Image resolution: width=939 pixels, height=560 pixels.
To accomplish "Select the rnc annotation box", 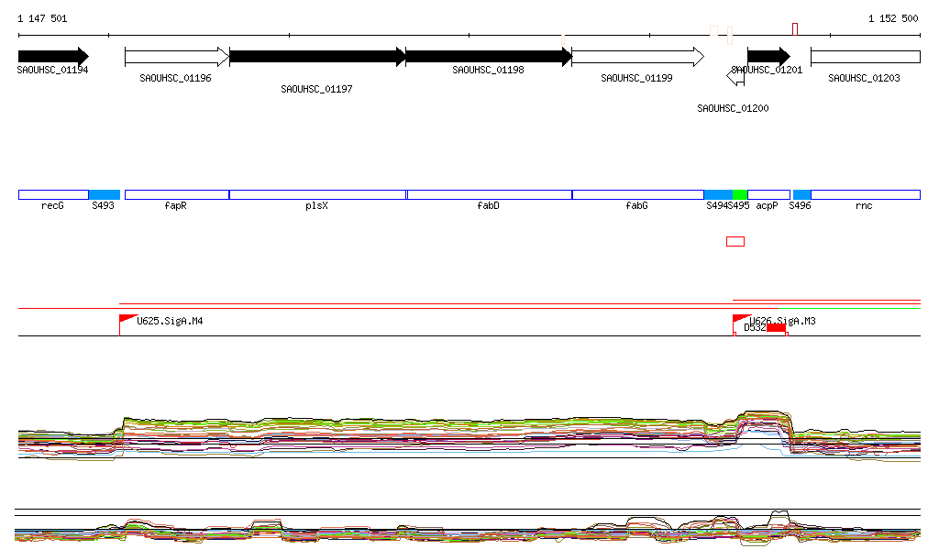I will 865,194.
